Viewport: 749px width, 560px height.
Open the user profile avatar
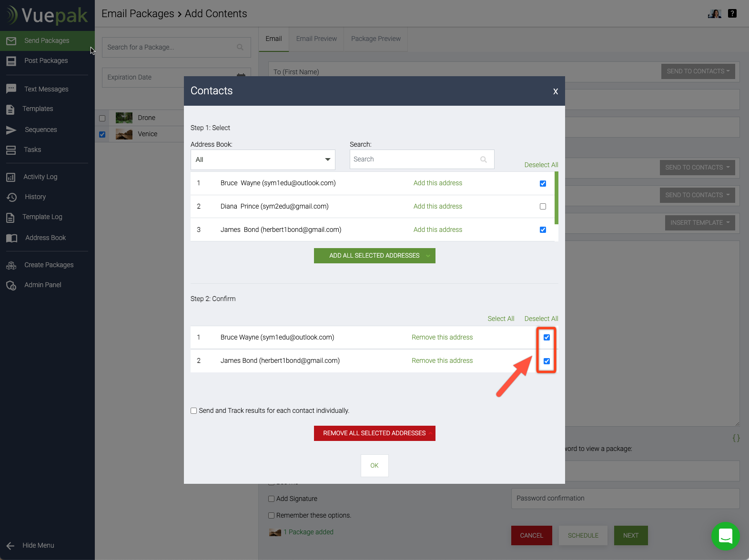[715, 14]
